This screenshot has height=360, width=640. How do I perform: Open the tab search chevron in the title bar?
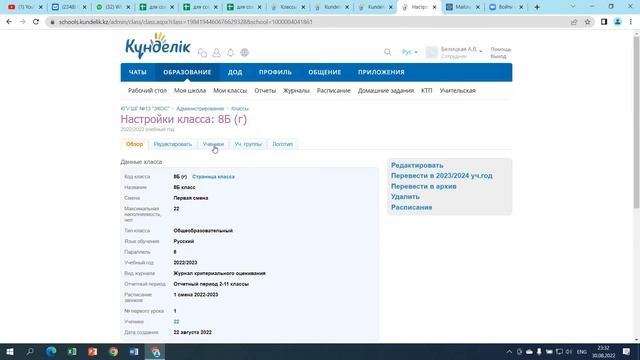click(573, 7)
